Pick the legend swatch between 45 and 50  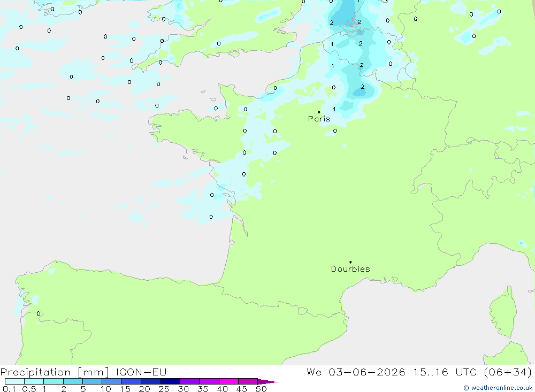pos(248,381)
